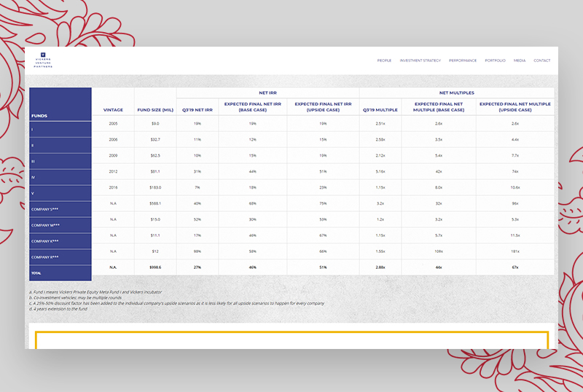Open the Media navigation link

point(520,60)
